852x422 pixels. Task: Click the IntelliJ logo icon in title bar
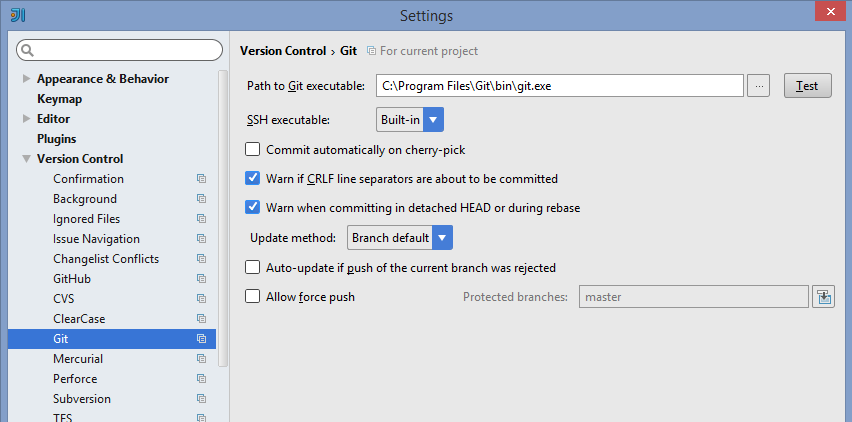coord(18,15)
